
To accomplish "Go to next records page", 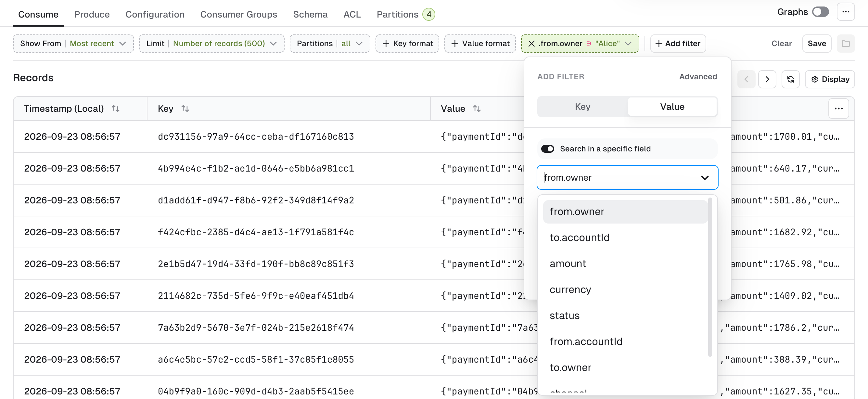I will [767, 79].
